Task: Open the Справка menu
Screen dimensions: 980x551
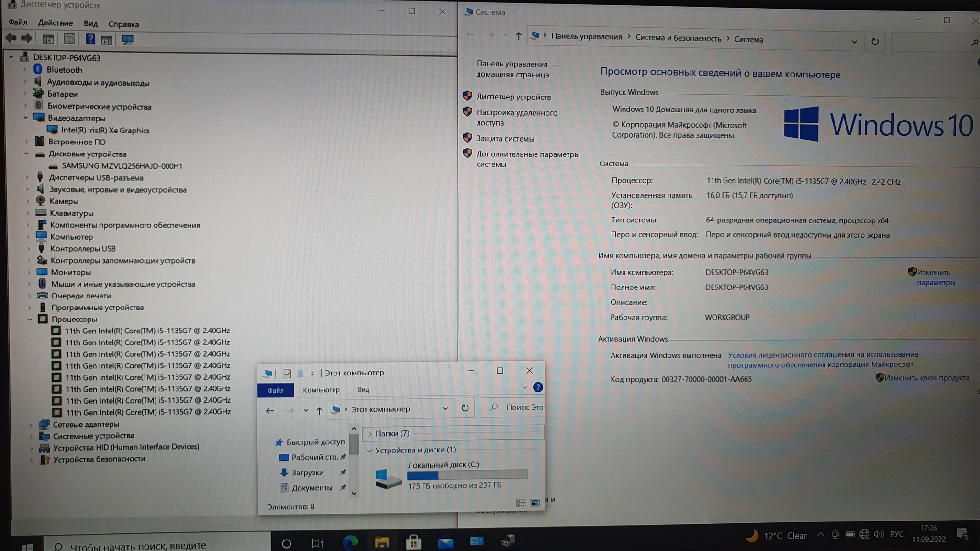Action: coord(123,24)
